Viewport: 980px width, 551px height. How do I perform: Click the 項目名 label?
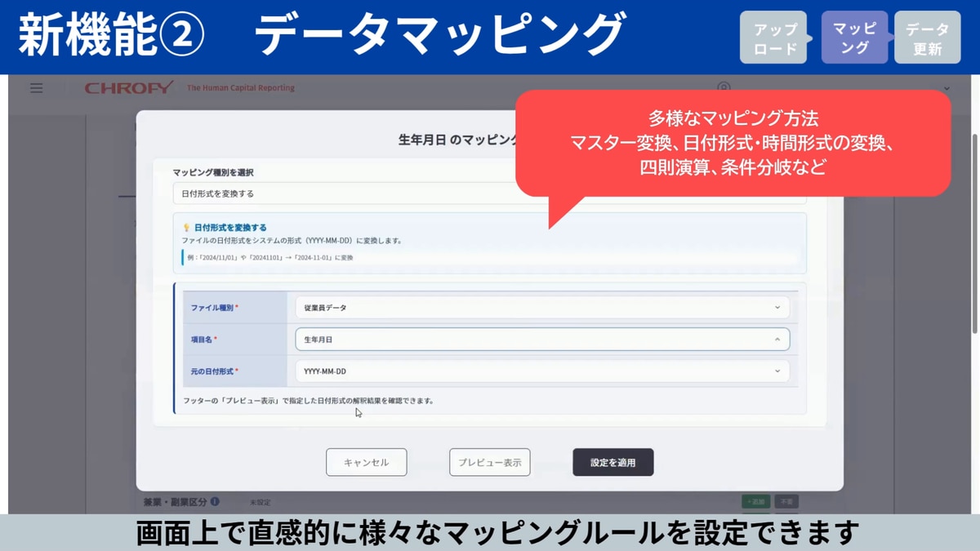(204, 340)
